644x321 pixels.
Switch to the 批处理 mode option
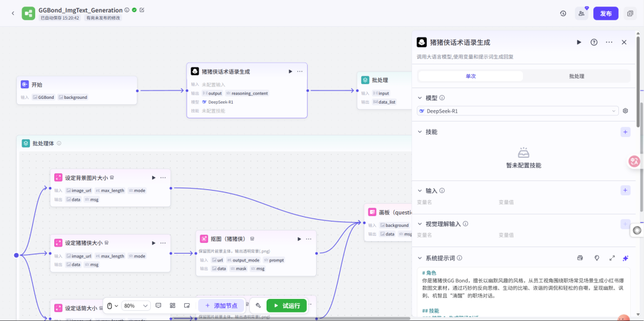(x=577, y=76)
